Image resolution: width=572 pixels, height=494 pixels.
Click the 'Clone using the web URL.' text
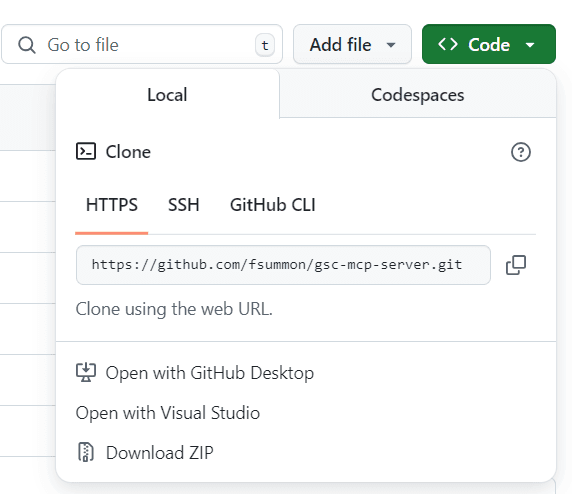pos(174,309)
